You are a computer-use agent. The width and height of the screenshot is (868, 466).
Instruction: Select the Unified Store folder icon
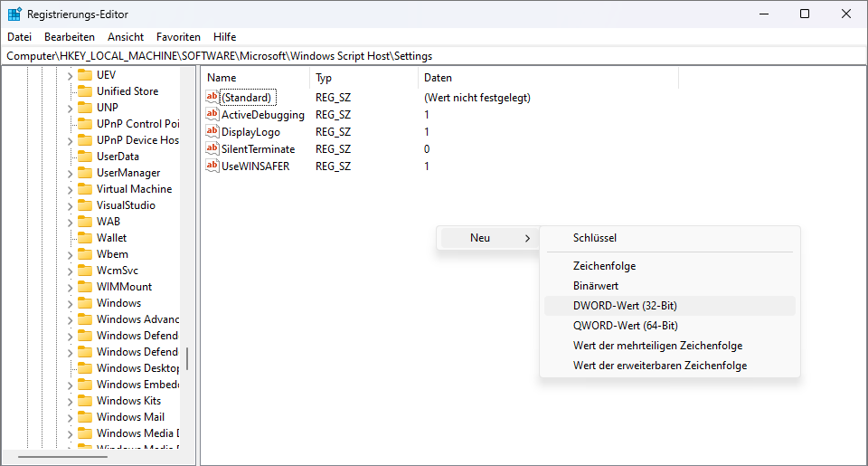click(x=85, y=91)
